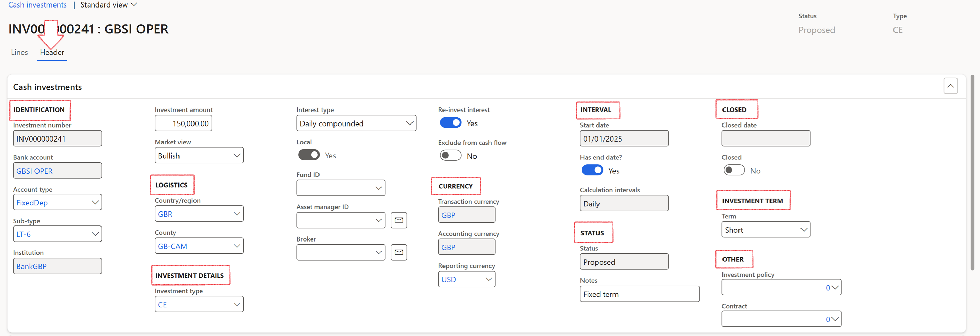
Task: Click the Status Proposed field
Action: tap(624, 262)
